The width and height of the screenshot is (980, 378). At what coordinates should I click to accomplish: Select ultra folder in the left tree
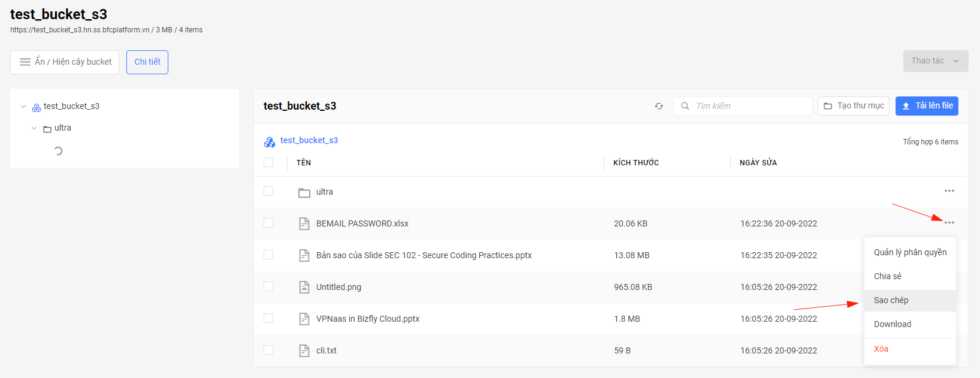[x=63, y=128]
